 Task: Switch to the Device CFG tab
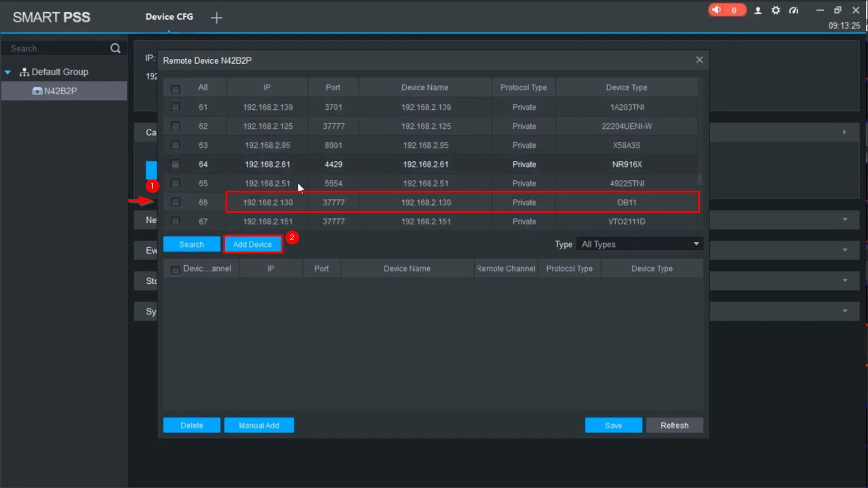[169, 17]
